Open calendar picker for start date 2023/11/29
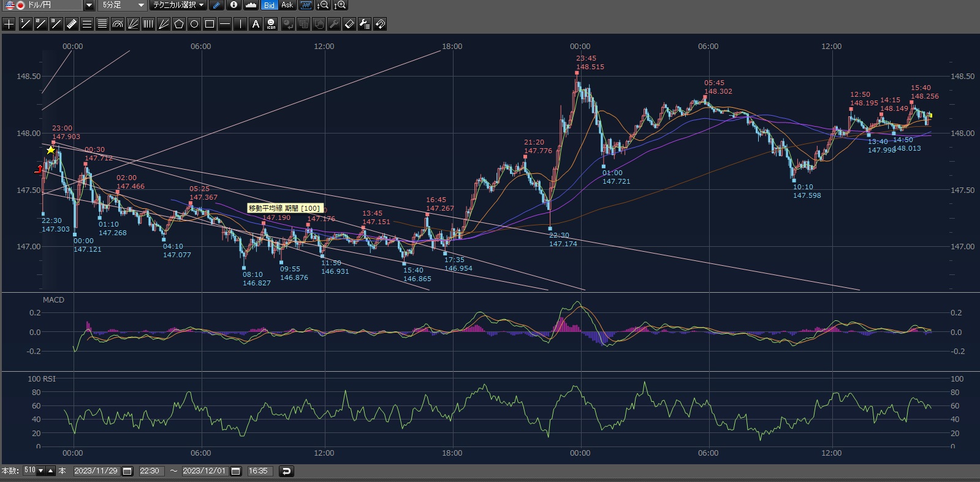The height and width of the screenshot is (482, 980). [x=127, y=471]
